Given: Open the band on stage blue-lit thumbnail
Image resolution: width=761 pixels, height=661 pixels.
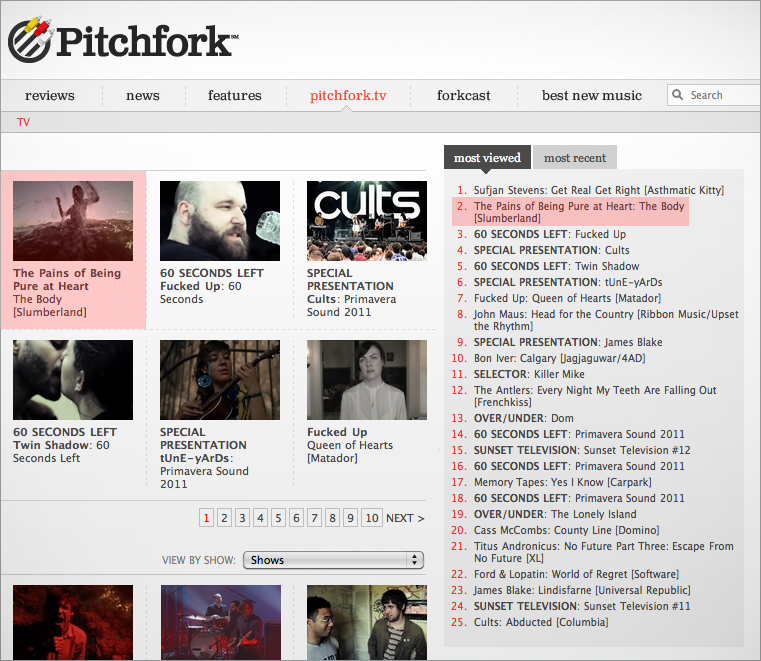Looking at the screenshot, I should (221, 622).
